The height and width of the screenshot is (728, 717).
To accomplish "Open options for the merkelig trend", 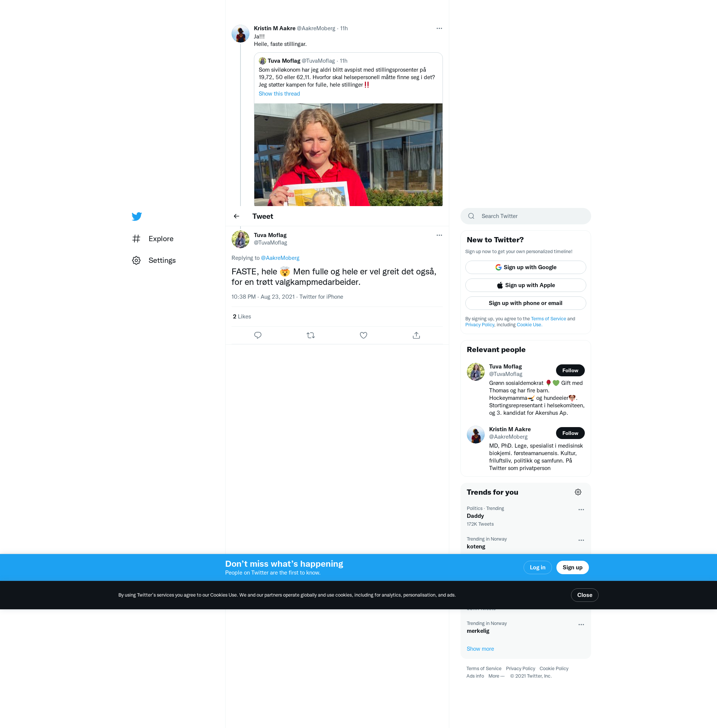I will point(581,625).
